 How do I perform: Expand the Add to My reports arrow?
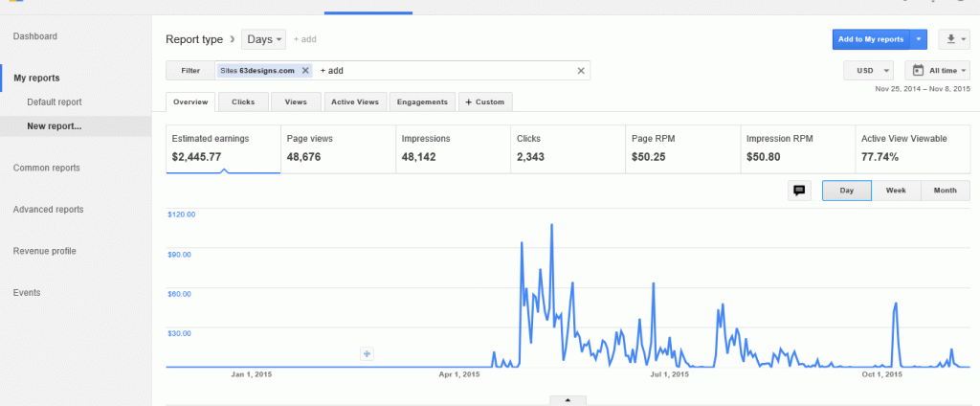point(918,39)
